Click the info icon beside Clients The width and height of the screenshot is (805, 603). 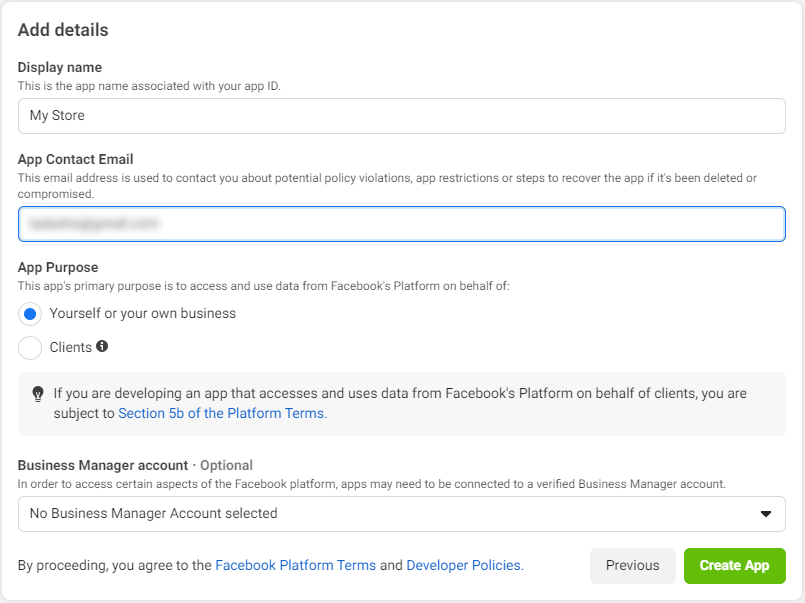102,347
